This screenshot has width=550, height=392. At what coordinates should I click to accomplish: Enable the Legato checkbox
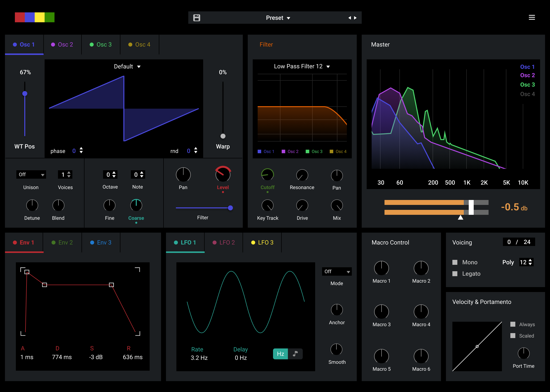click(x=455, y=274)
